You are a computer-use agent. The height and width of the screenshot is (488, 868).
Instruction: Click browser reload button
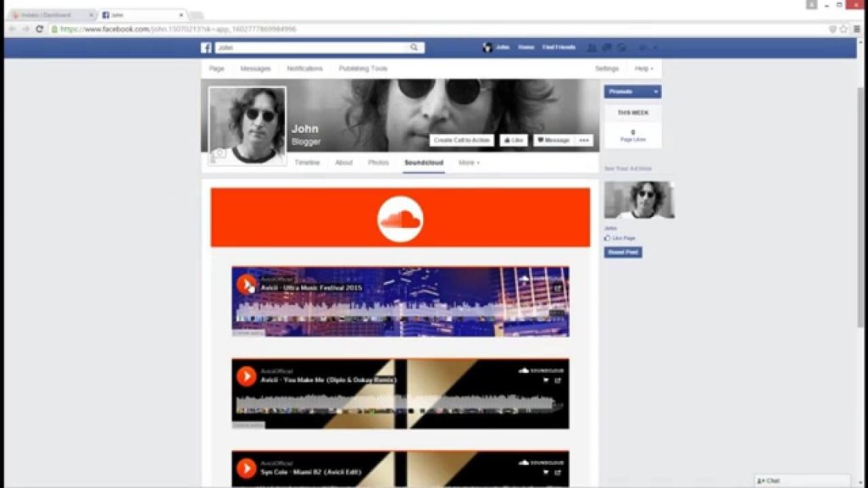tap(39, 29)
